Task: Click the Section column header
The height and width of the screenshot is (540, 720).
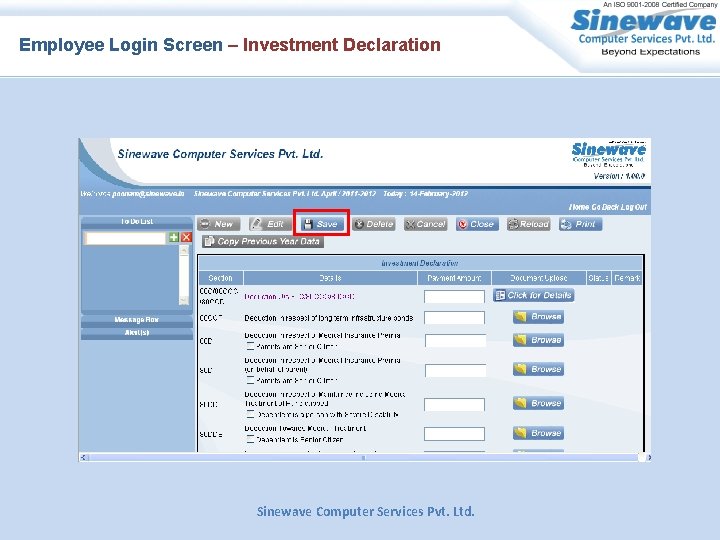Action: click(220, 278)
